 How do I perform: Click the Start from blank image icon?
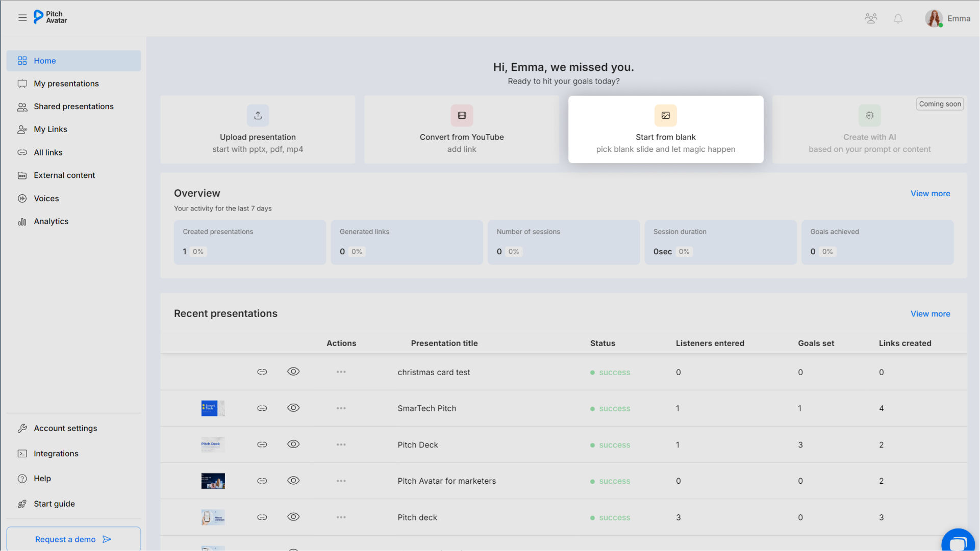click(x=666, y=116)
